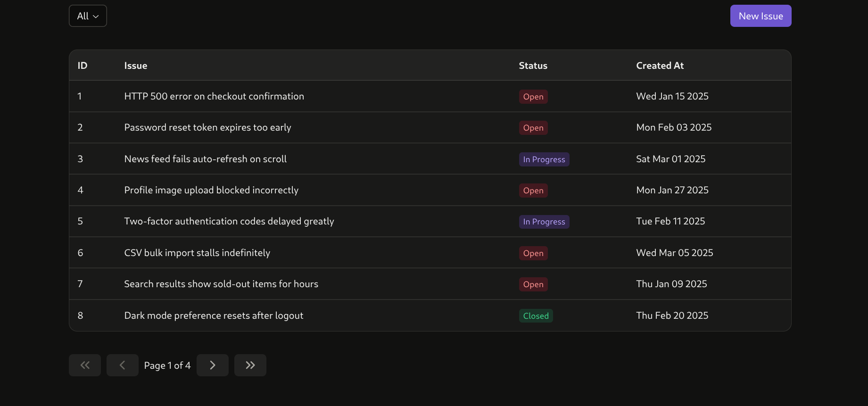Click the Closed status badge on row 8
Image resolution: width=868 pixels, height=406 pixels.
536,316
